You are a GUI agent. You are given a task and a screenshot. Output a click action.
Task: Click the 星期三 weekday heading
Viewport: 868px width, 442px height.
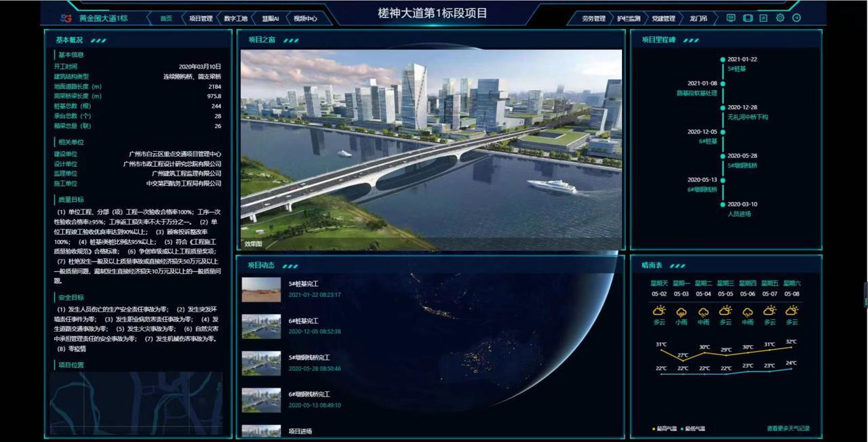point(726,283)
